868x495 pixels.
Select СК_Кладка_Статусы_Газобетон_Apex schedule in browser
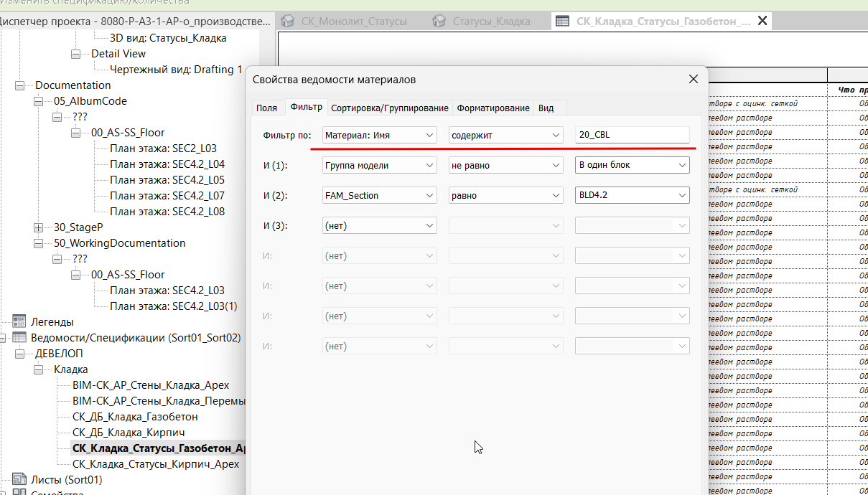(159, 448)
